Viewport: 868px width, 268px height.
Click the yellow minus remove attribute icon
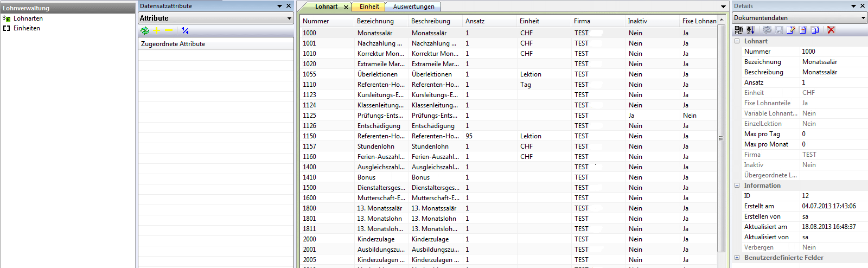[168, 31]
